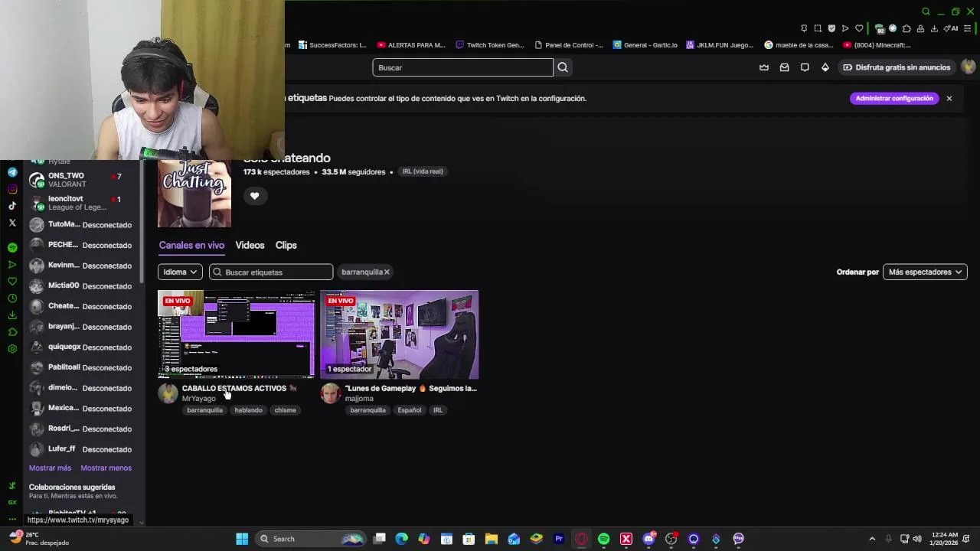
Task: Open Twitch Prime loot crown icon
Action: click(764, 67)
